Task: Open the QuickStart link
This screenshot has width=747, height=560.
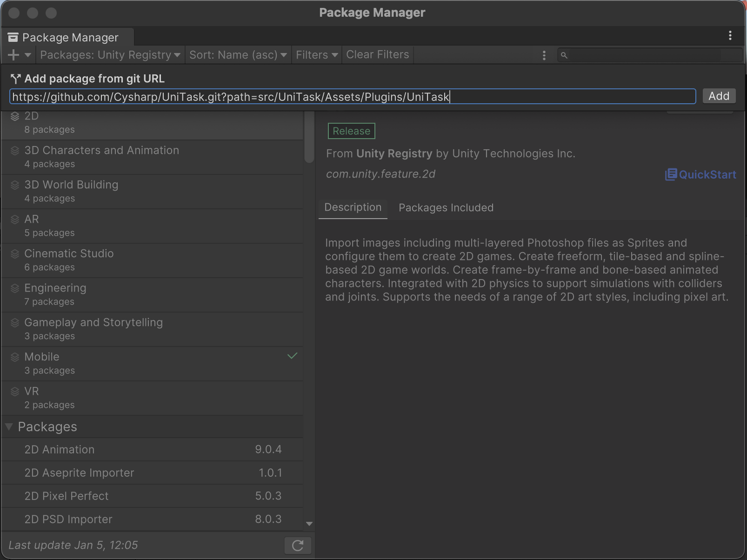Action: (x=700, y=174)
